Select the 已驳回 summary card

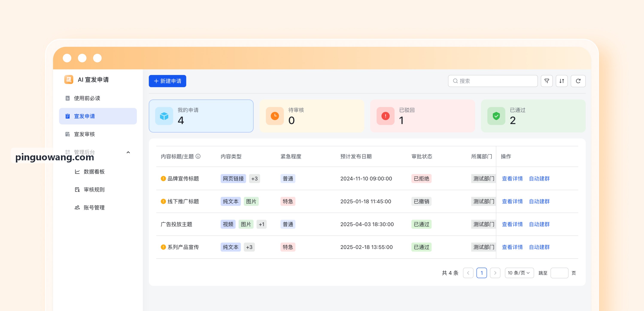click(x=422, y=116)
